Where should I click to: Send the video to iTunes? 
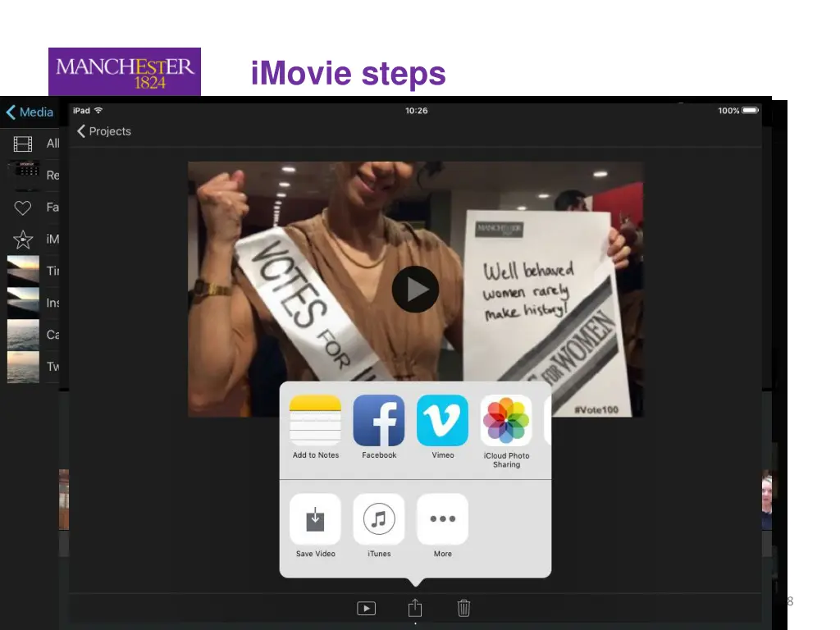pos(379,519)
